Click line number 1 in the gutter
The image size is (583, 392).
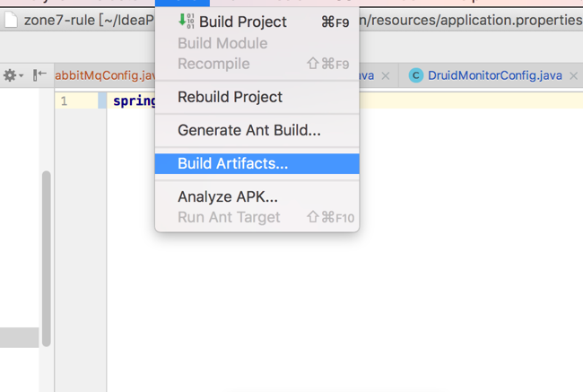pyautogui.click(x=64, y=101)
